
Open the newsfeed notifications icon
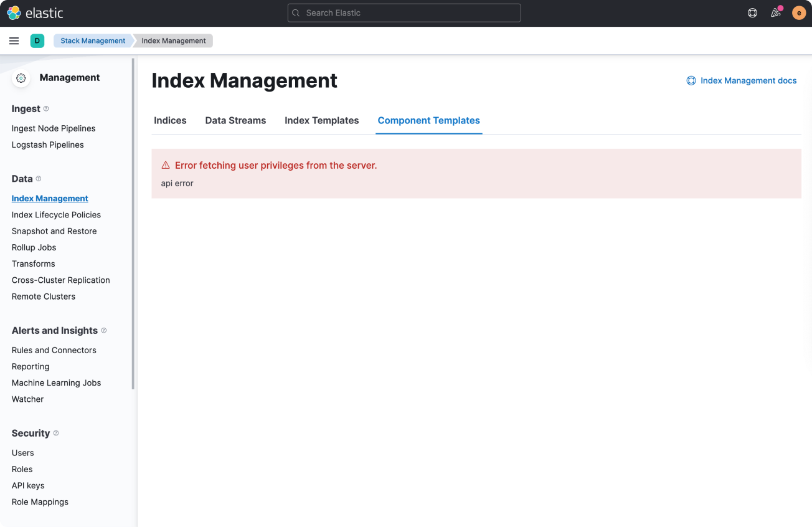(x=775, y=12)
